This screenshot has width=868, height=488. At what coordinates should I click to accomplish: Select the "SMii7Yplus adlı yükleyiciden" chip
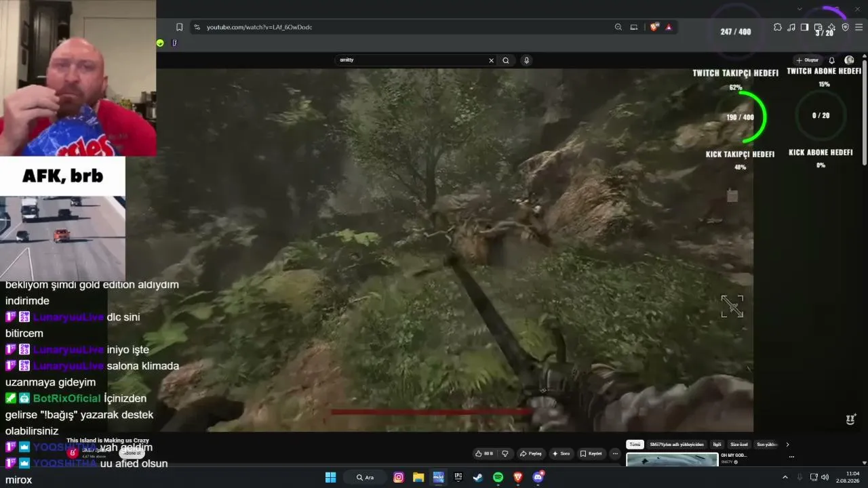[677, 445]
